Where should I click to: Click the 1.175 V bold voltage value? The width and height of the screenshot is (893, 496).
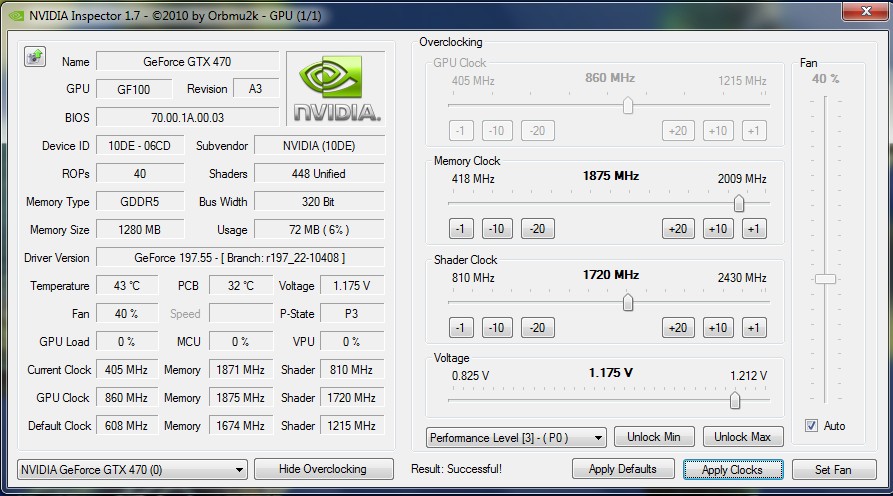click(x=611, y=373)
